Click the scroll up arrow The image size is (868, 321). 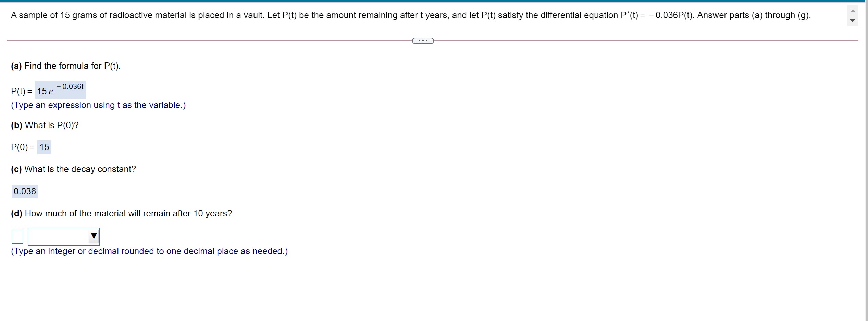click(853, 10)
